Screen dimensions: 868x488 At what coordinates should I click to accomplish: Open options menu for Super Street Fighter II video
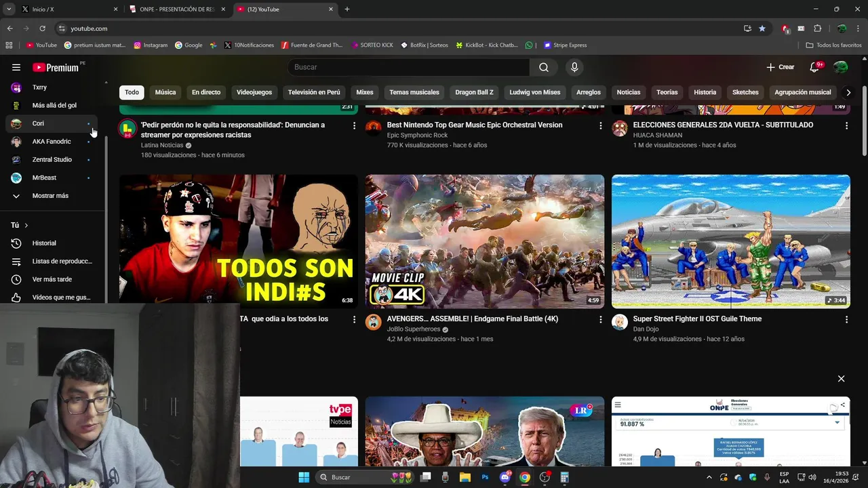[x=846, y=319]
